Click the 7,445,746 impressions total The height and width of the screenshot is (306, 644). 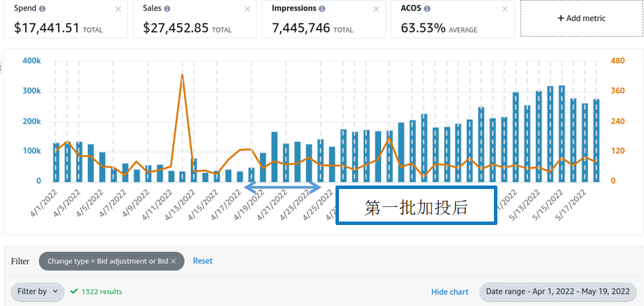(301, 28)
